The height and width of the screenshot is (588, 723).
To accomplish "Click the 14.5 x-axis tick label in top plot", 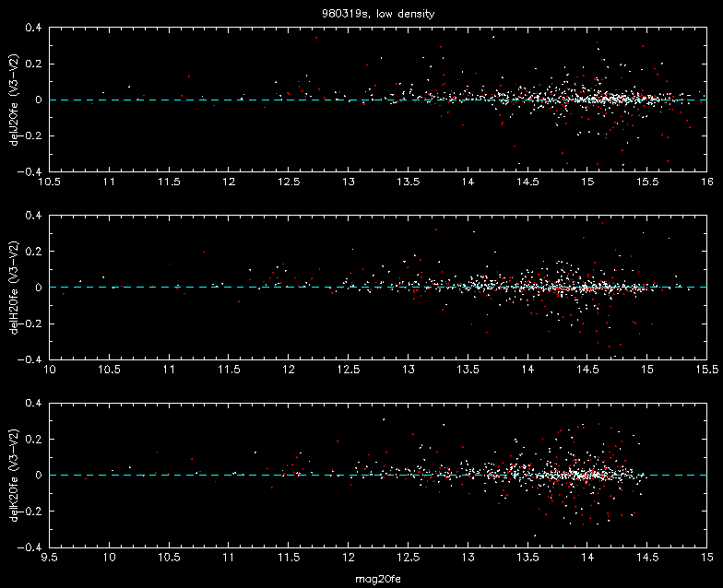I will coord(527,182).
